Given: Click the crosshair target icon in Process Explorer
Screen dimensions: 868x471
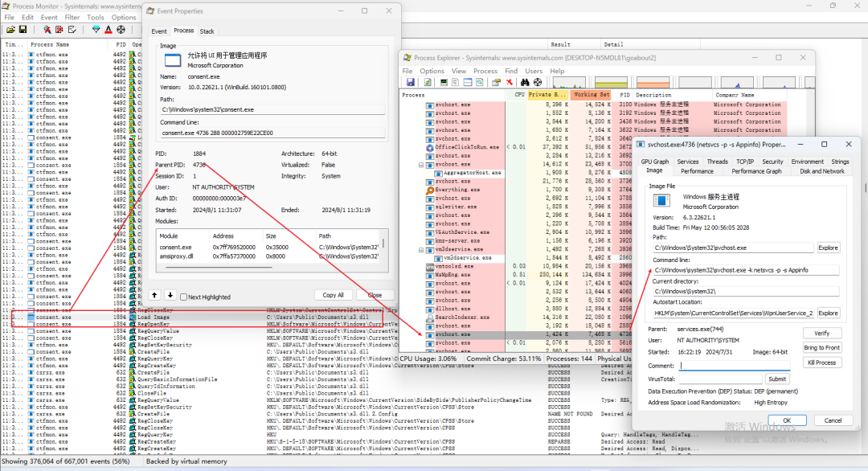Looking at the screenshot, I should coord(538,83).
